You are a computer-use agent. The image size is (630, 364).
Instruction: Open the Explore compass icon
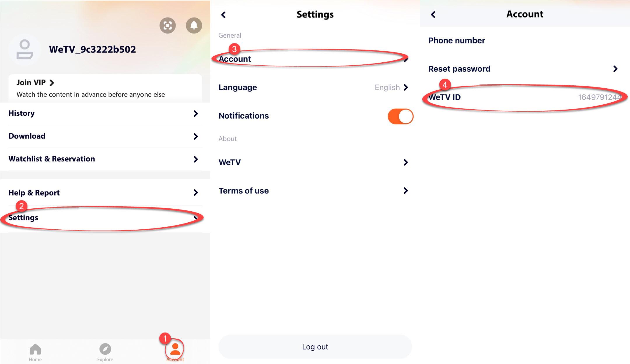click(x=105, y=349)
